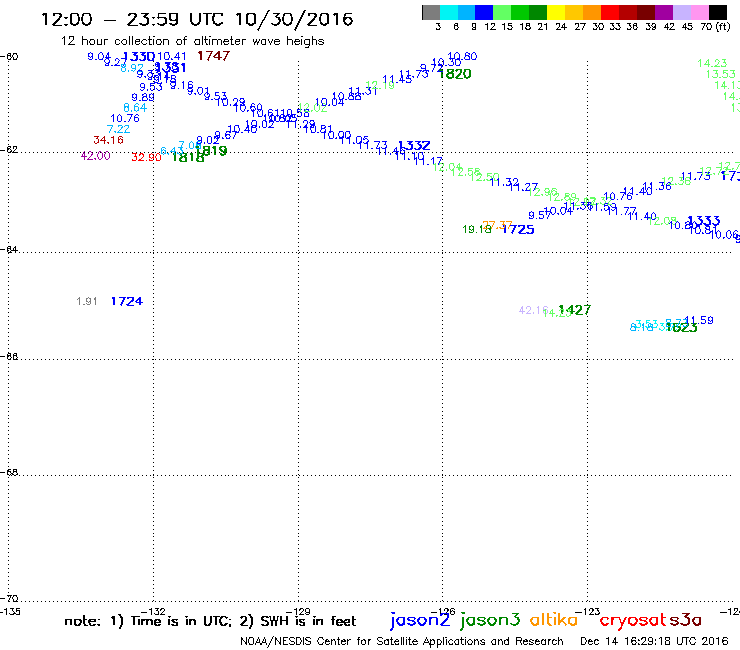Click the -129 longitude axis label

click(298, 612)
